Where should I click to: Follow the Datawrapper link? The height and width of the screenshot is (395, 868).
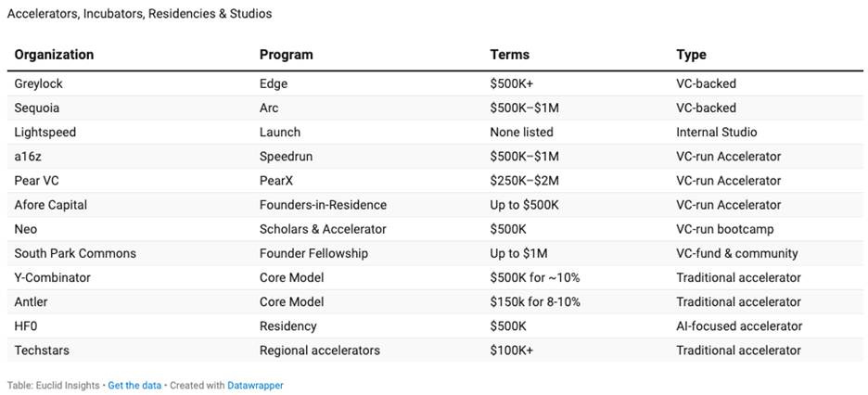tap(255, 385)
